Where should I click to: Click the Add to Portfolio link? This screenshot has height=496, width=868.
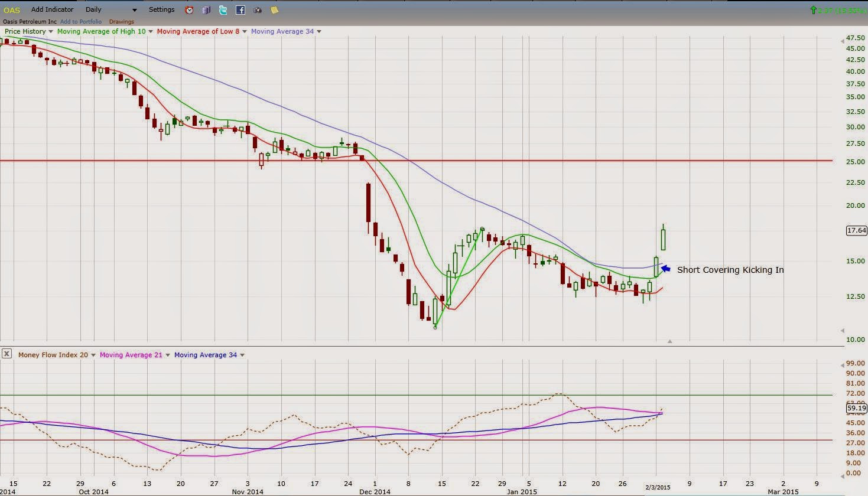81,22
